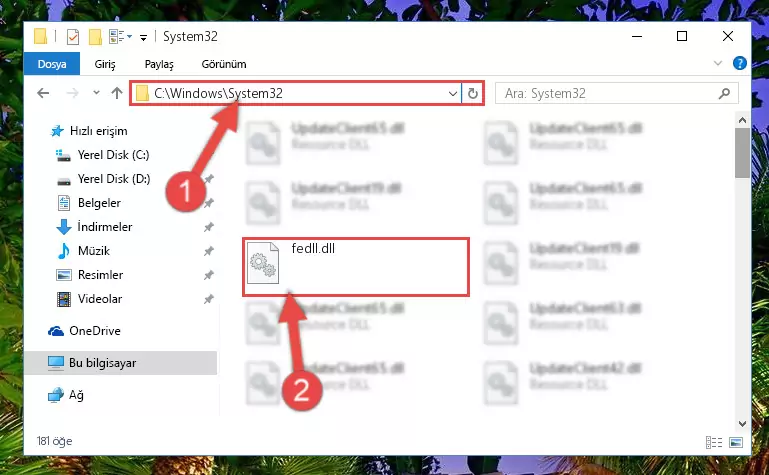Switch to large icons view in the status bar

click(736, 442)
